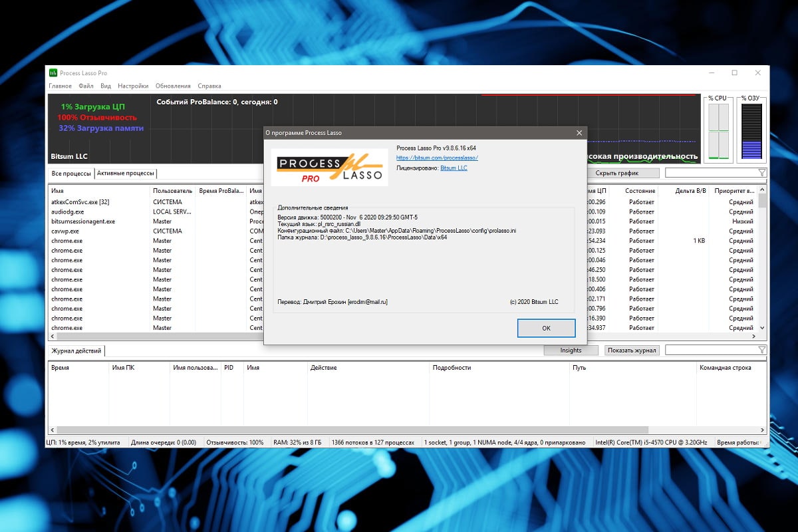Open the Файл menu

tap(86, 86)
